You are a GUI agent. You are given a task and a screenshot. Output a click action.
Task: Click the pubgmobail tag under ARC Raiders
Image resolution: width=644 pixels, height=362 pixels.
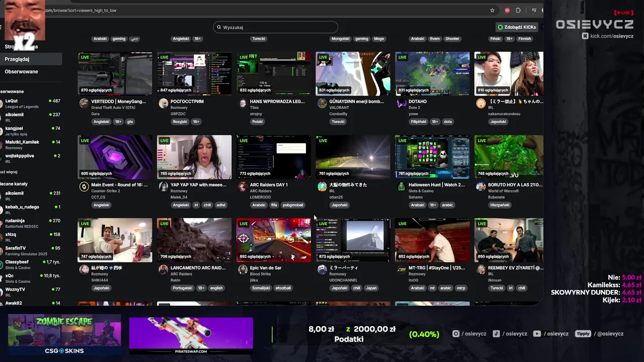(293, 205)
